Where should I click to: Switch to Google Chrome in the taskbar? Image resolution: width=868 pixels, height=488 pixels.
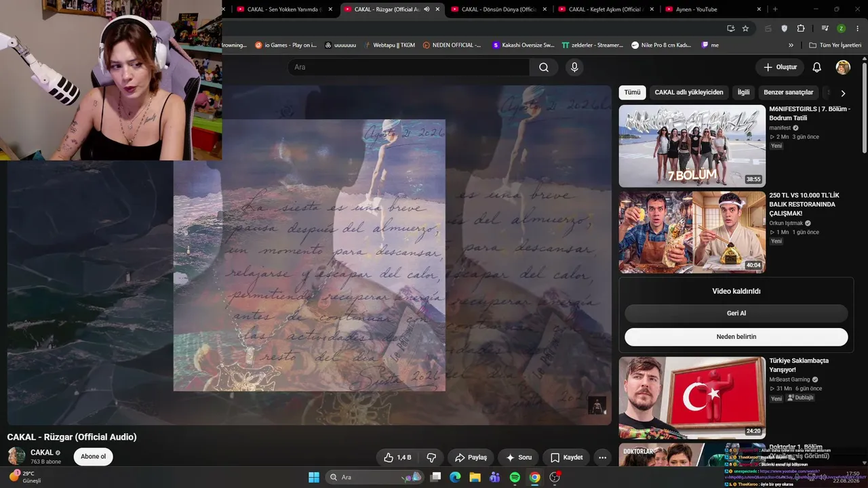point(534,477)
